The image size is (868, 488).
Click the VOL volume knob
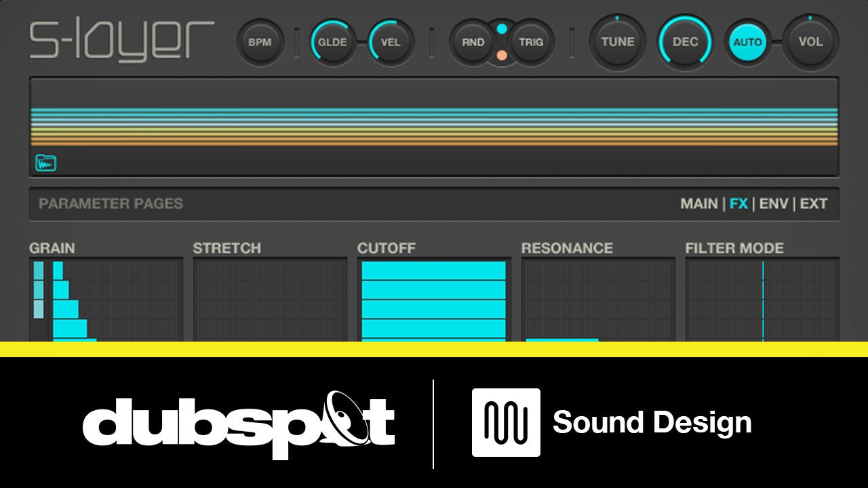pos(810,42)
